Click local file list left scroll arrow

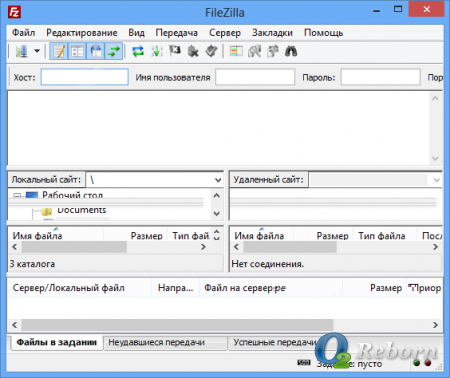(15, 247)
